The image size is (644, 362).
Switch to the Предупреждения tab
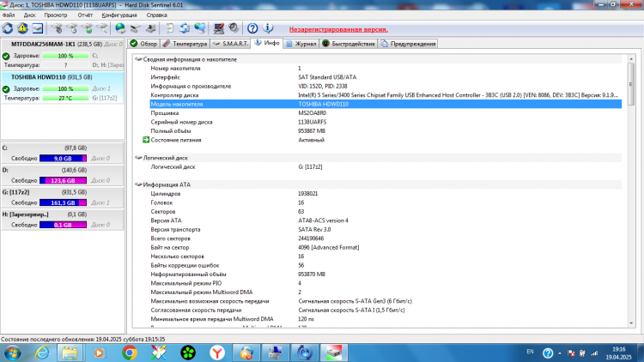408,44
